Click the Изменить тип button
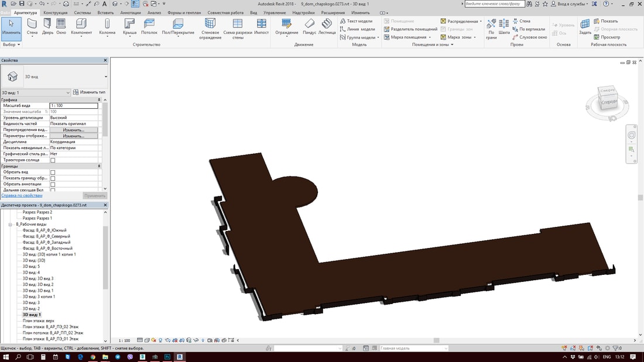Image resolution: width=644 pixels, height=362 pixels. coord(89,92)
